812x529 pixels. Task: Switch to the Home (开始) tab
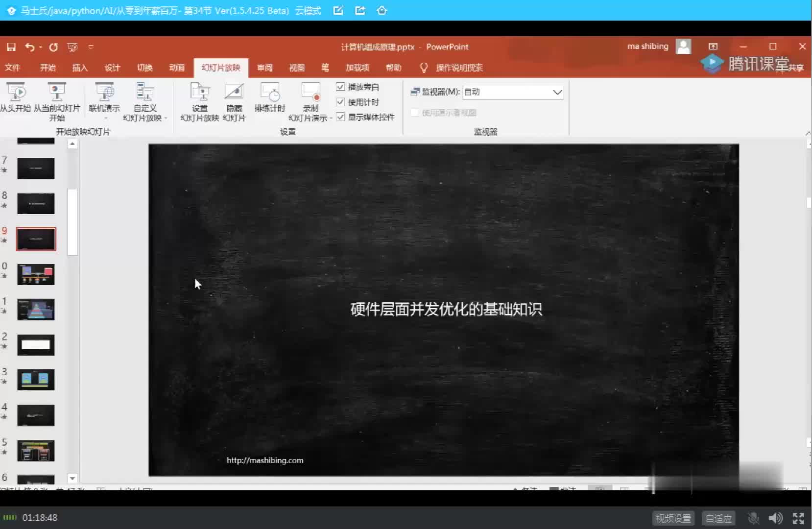pyautogui.click(x=48, y=68)
